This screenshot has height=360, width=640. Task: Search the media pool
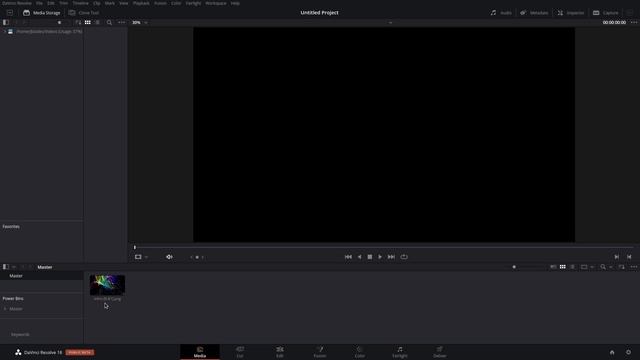point(603,267)
